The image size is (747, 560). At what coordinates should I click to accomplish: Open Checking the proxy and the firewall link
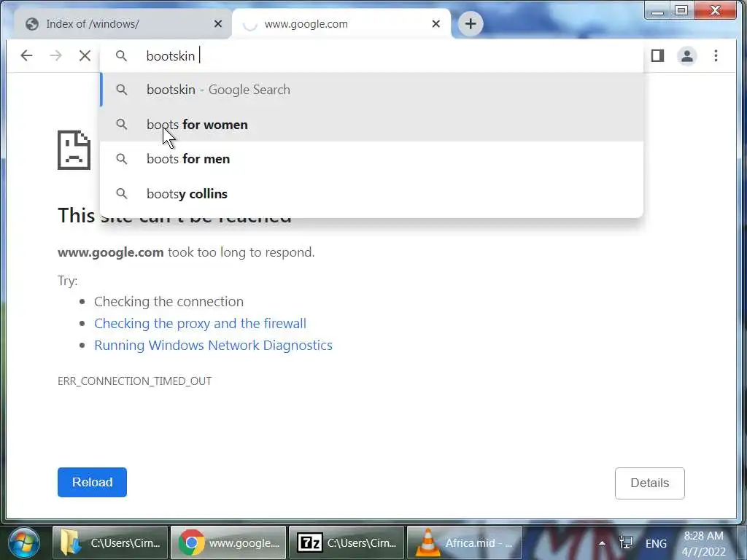click(x=200, y=323)
